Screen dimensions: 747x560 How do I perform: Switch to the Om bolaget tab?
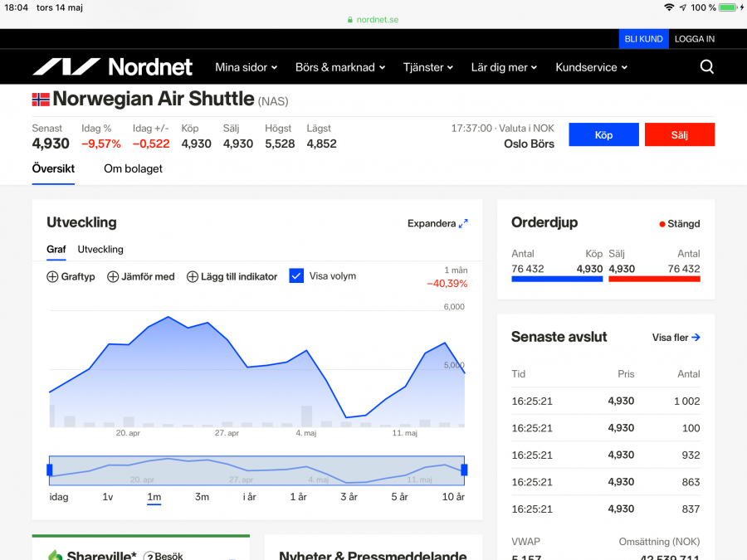coord(133,168)
